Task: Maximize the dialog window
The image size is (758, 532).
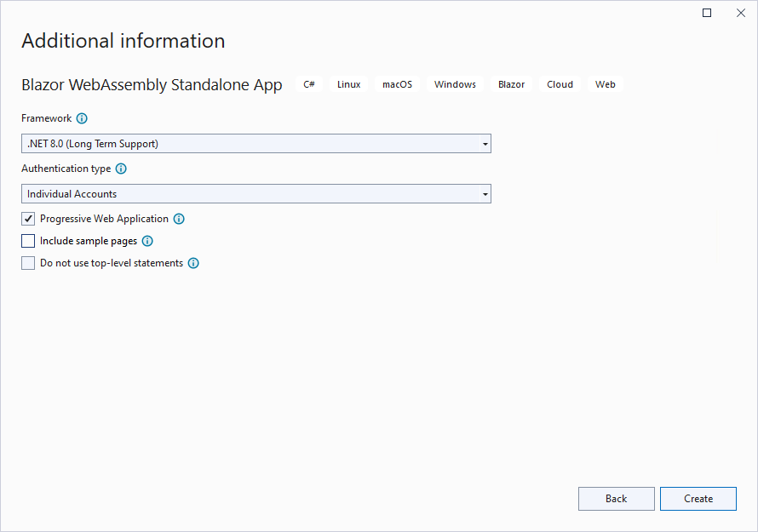Action: click(x=707, y=13)
